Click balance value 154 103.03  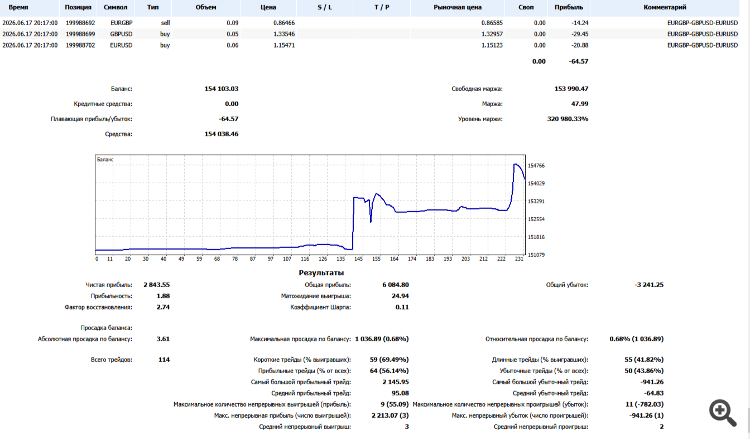point(221,88)
